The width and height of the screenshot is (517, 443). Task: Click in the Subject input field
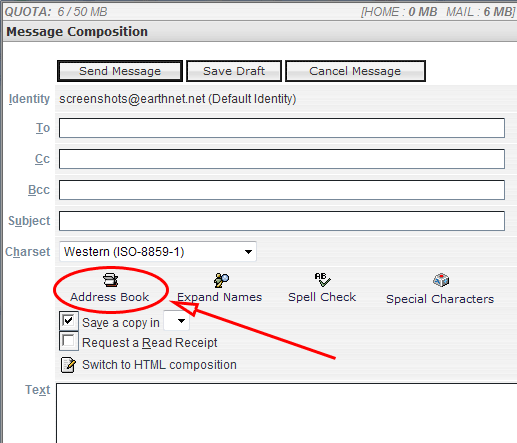[x=282, y=221]
